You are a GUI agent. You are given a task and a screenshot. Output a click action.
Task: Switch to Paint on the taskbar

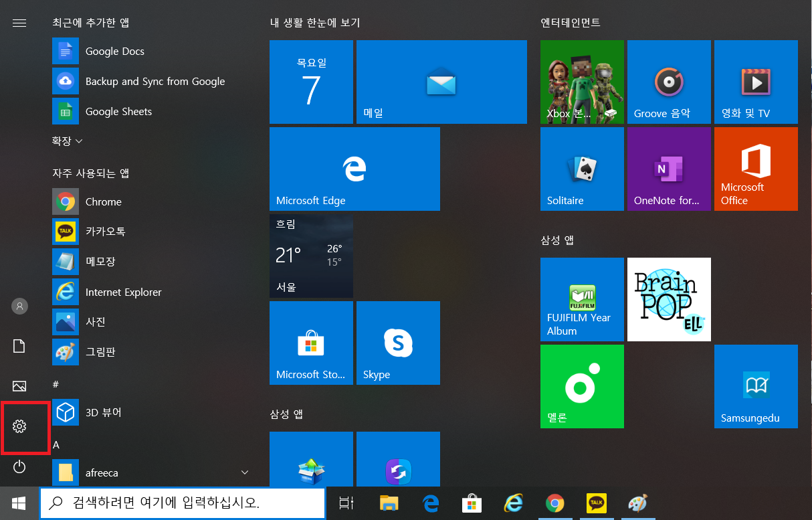[x=637, y=503]
